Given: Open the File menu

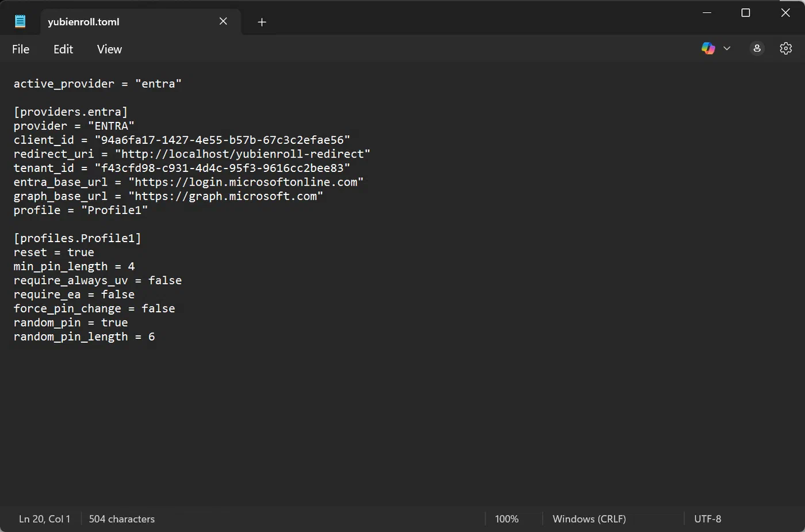Looking at the screenshot, I should tap(21, 49).
